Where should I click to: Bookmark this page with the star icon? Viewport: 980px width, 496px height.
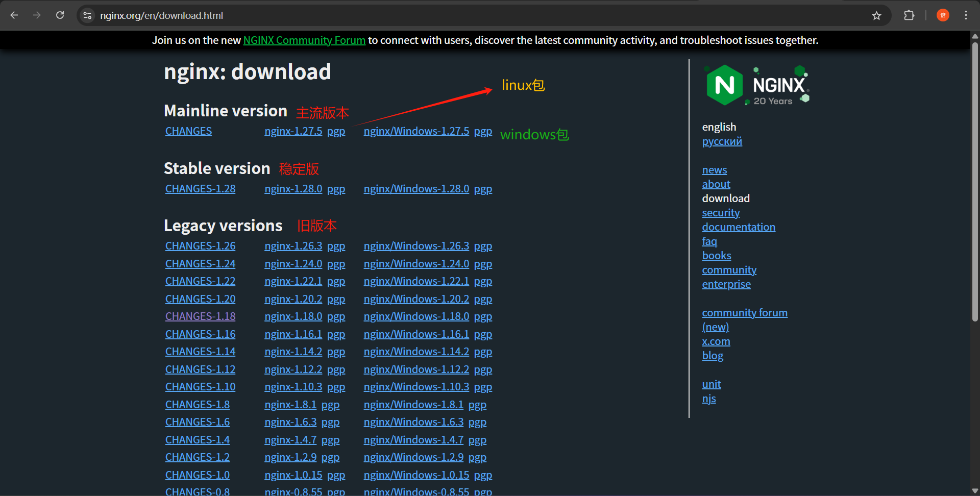click(x=876, y=15)
